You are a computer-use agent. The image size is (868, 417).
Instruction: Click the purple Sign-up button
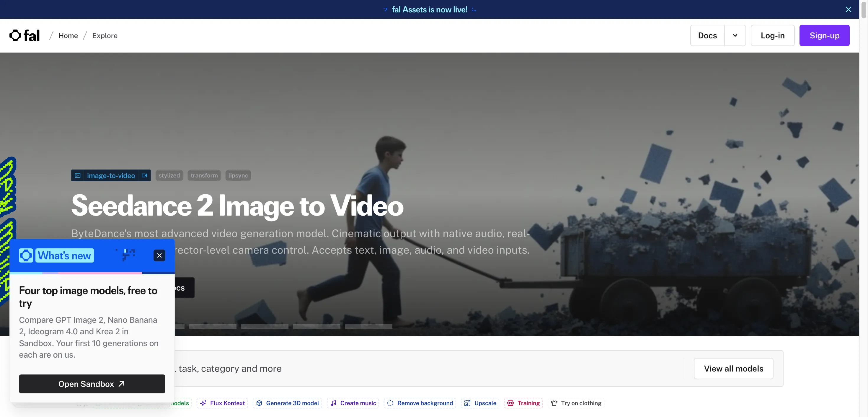(824, 35)
